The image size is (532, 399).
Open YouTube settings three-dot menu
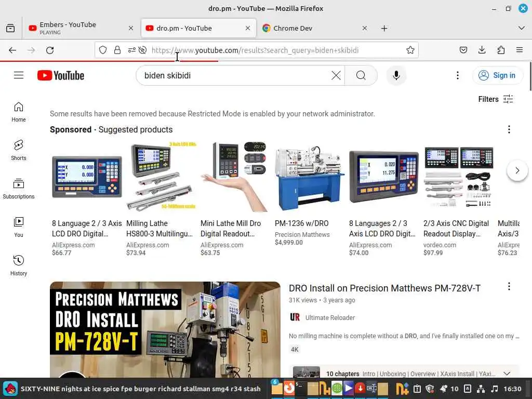pos(458,75)
